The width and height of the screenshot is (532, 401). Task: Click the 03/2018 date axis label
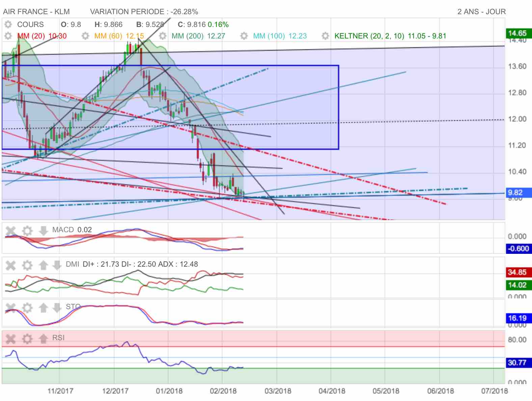click(x=278, y=391)
